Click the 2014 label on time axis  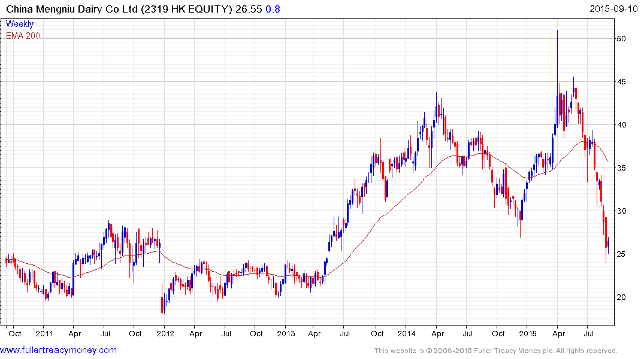coord(406,333)
